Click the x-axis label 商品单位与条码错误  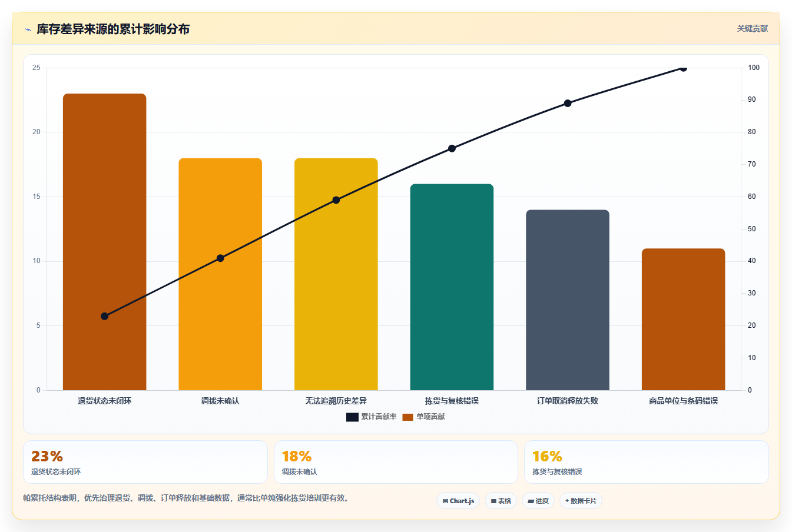683,401
